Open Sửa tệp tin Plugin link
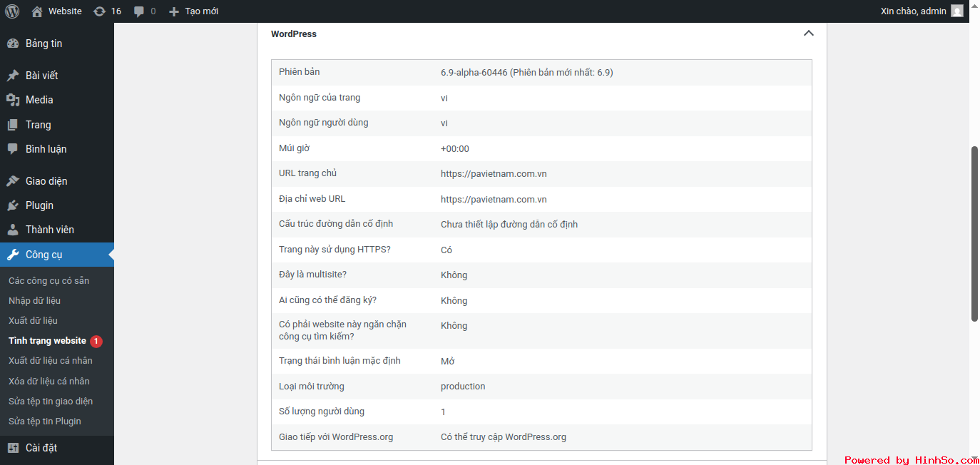 [44, 421]
